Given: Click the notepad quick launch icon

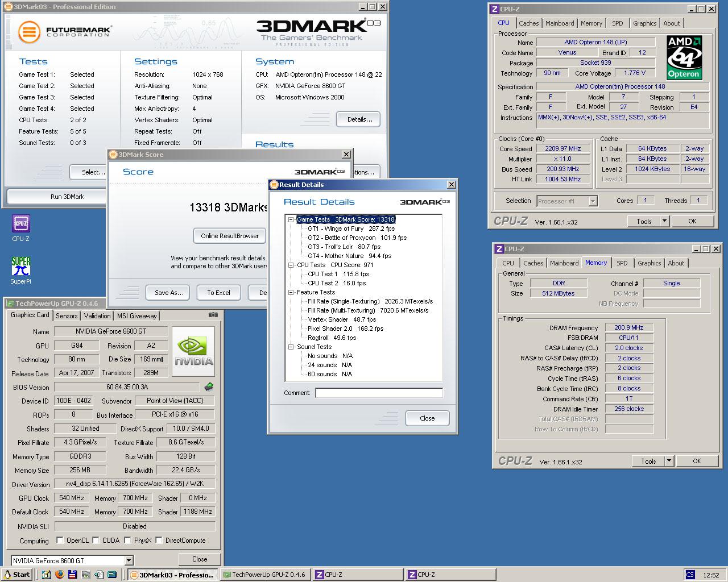Looking at the screenshot, I should pos(48,575).
